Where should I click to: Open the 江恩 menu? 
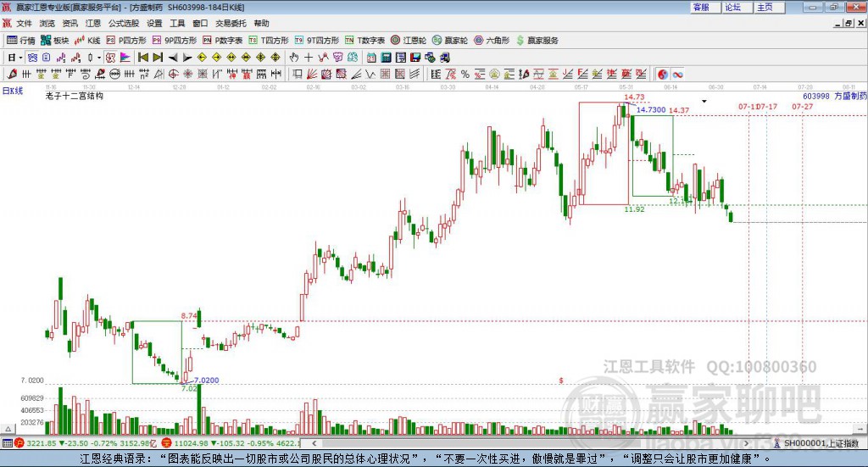(93, 23)
